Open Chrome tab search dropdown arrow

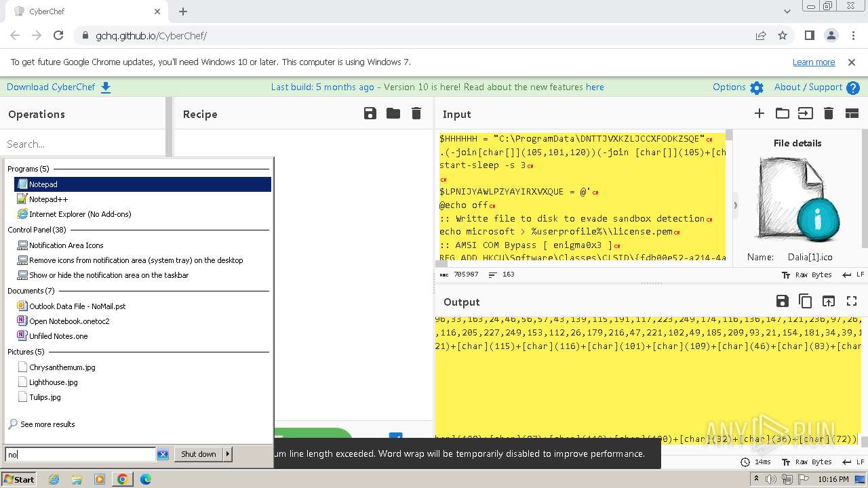pos(787,12)
